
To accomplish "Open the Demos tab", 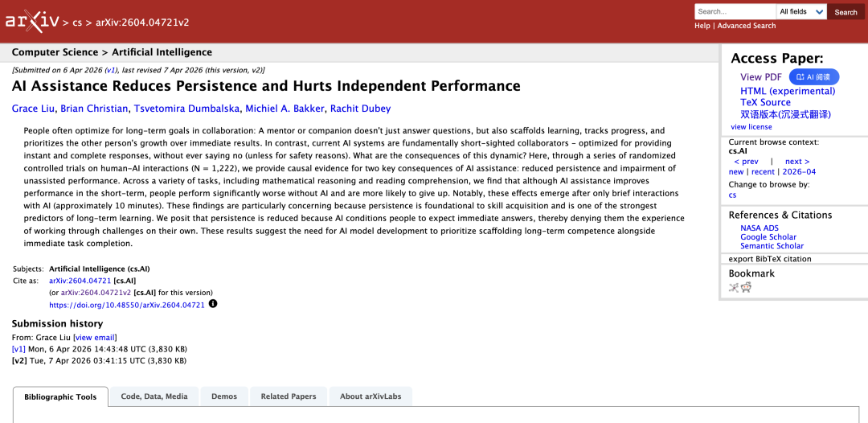I will tap(224, 396).
